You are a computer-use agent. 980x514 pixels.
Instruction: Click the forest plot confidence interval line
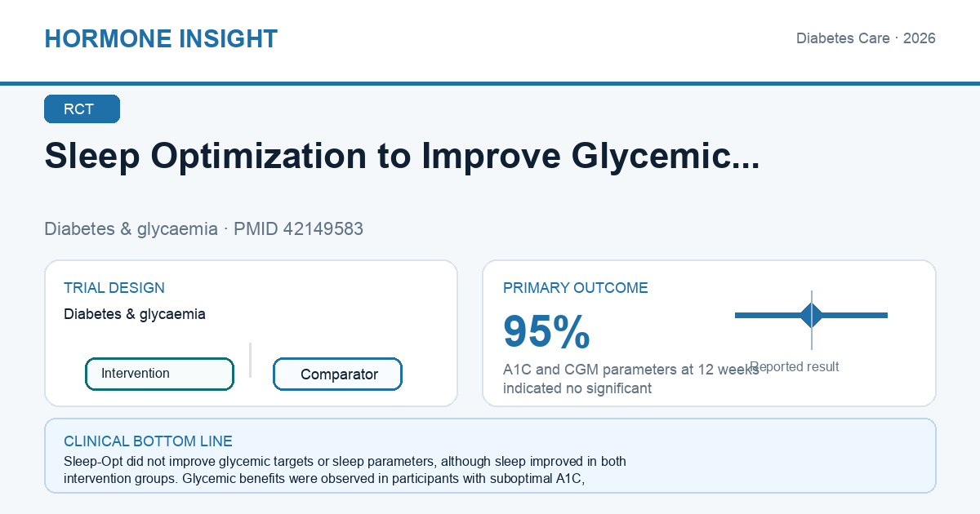(811, 315)
